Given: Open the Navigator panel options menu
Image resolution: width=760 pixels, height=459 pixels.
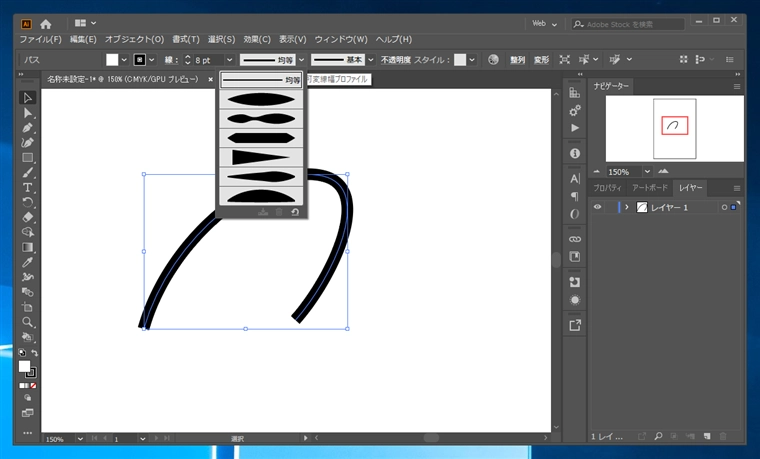Looking at the screenshot, I should [x=737, y=86].
